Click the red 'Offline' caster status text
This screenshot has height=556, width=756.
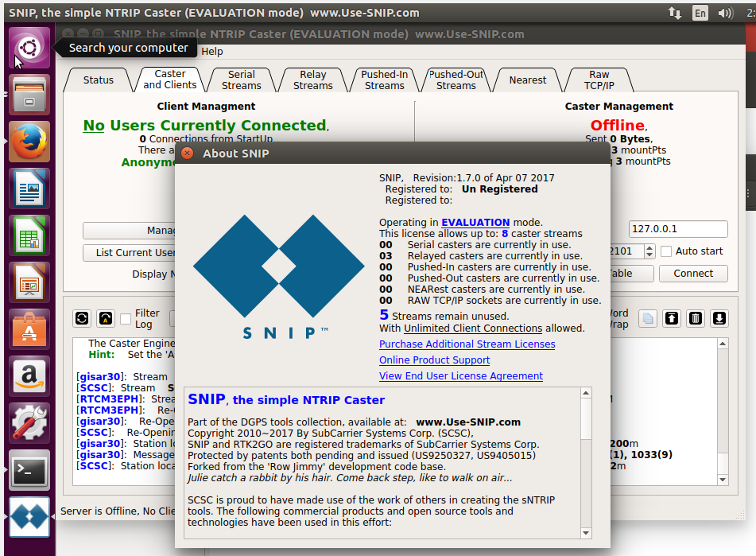pos(618,126)
